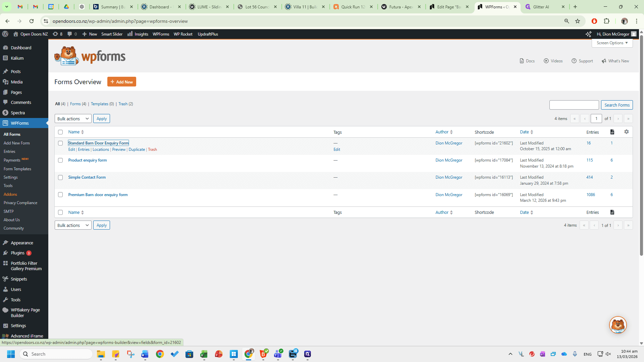
Task: Toggle the footer select-all checkbox
Action: pyautogui.click(x=60, y=213)
